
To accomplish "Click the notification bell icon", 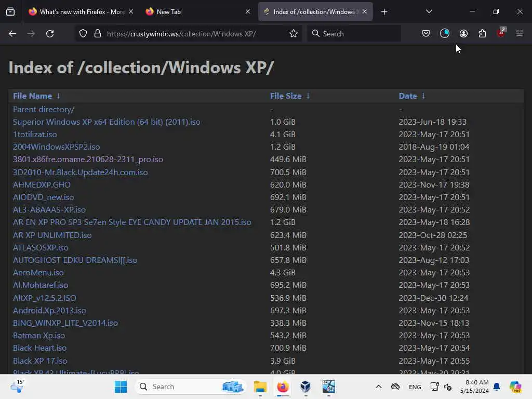I will [497, 387].
